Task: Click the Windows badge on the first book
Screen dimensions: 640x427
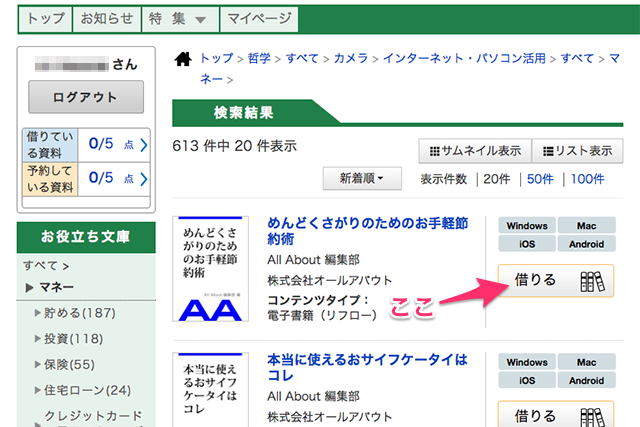Action: pos(526,226)
